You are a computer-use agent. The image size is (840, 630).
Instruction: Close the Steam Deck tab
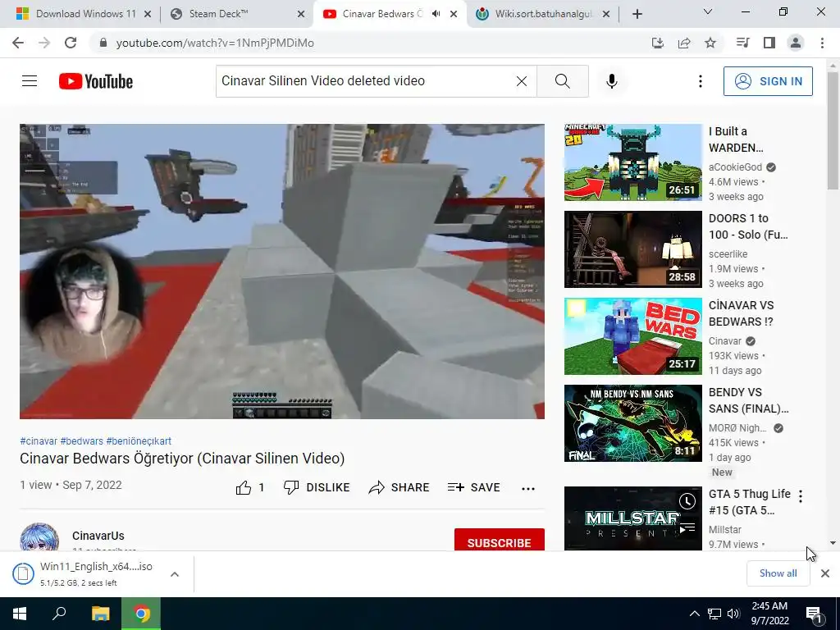coord(301,15)
